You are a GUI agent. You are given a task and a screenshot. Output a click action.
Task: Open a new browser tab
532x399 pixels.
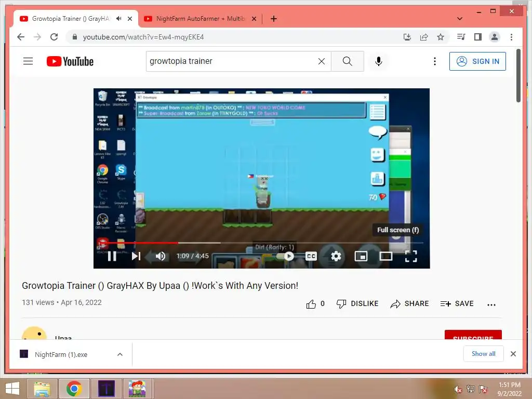pyautogui.click(x=274, y=19)
